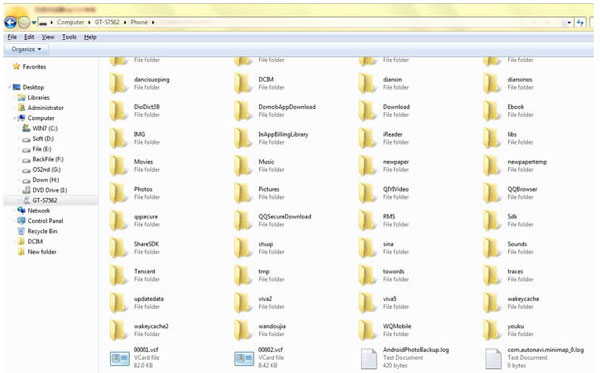Open the Tools menu
The height and width of the screenshot is (373, 600).
pyautogui.click(x=69, y=37)
